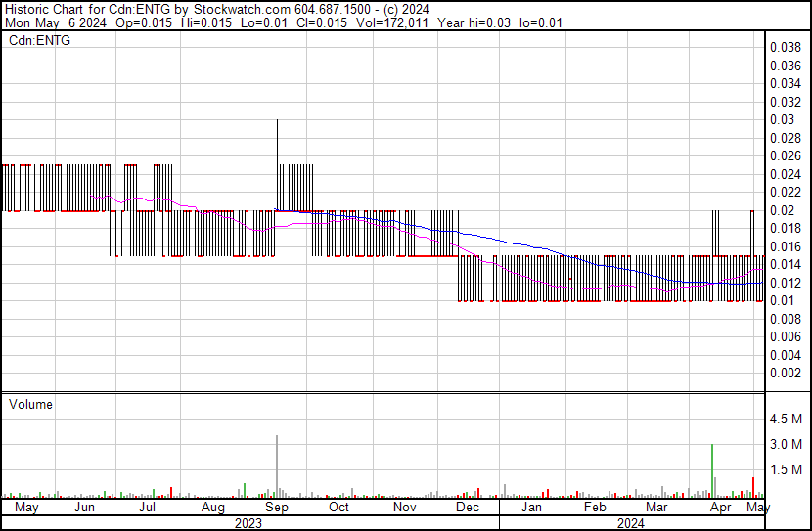The image size is (812, 531).
Task: Click the Volume panel label
Action: (x=30, y=404)
